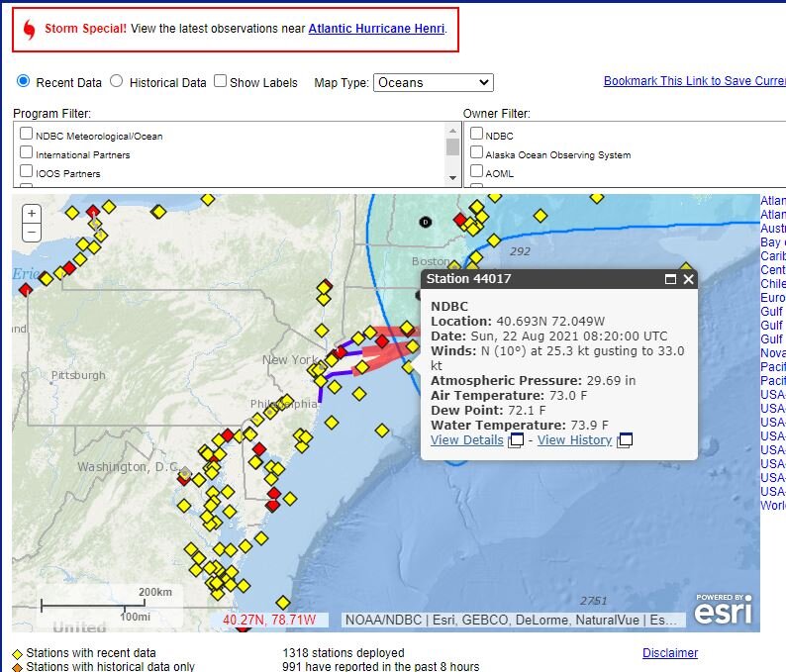Enable the Show Labels checkbox
The image size is (786, 672).
221,82
